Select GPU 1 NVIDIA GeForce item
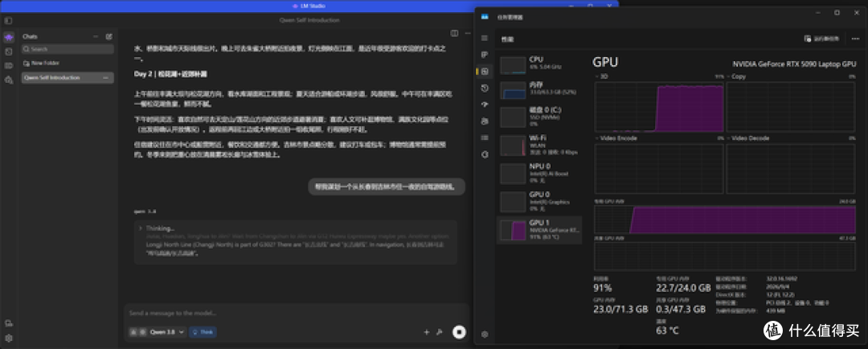The width and height of the screenshot is (868, 349). [539, 230]
